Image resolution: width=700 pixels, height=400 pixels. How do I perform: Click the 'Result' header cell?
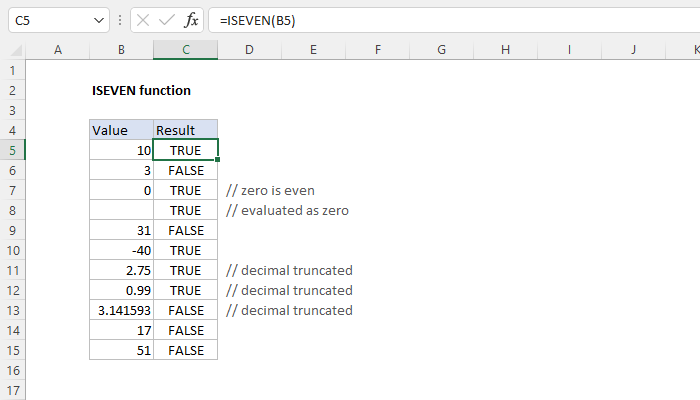186,130
